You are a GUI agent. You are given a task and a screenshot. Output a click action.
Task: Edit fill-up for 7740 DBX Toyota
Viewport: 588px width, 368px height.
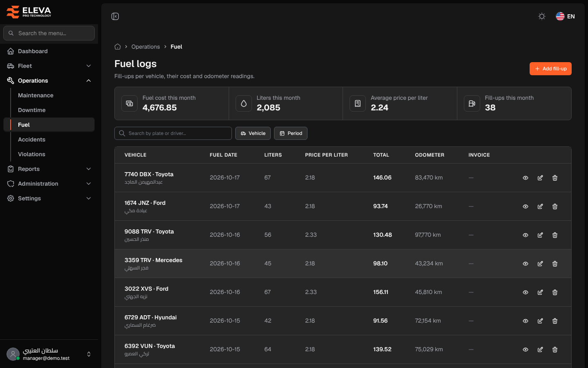pos(540,178)
